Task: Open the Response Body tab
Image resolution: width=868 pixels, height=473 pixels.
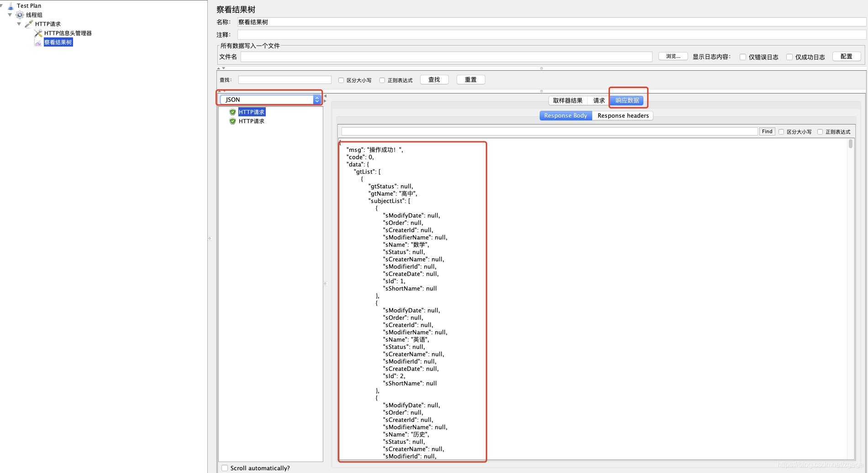Action: [x=566, y=116]
